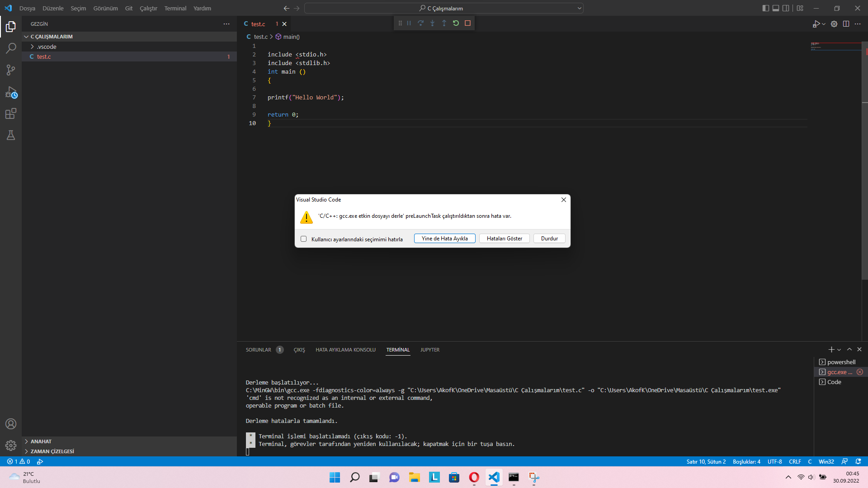
Task: Open the Search view in activity bar
Action: click(11, 48)
